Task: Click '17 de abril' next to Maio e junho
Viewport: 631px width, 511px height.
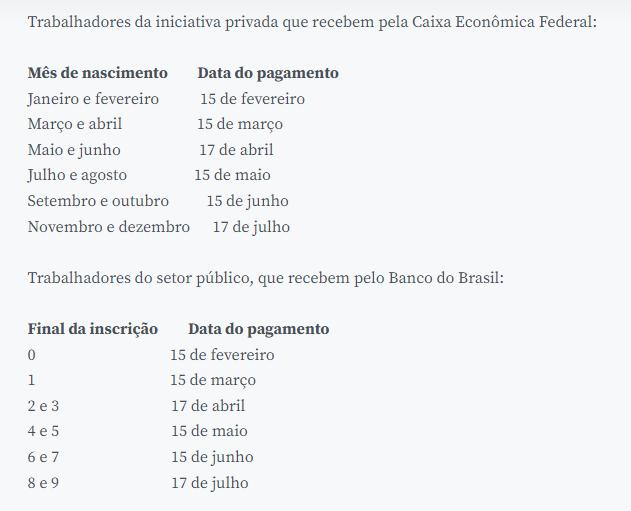Action: coord(236,150)
